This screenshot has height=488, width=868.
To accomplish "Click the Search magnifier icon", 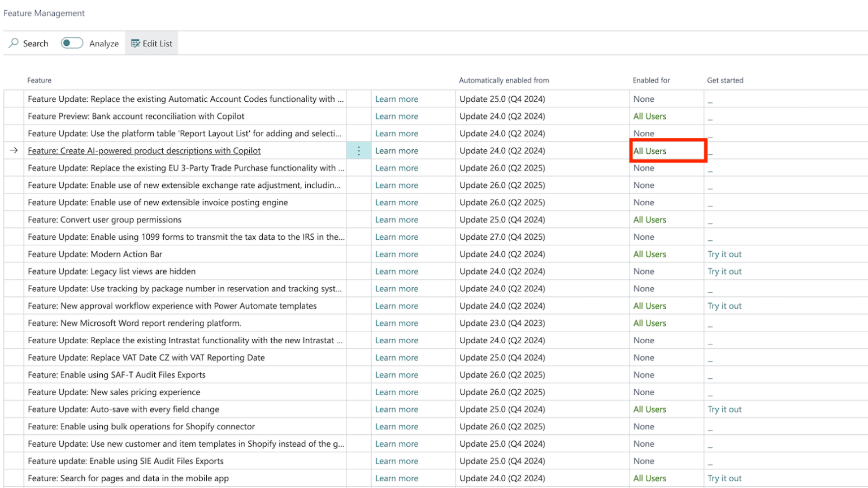I will [14, 43].
